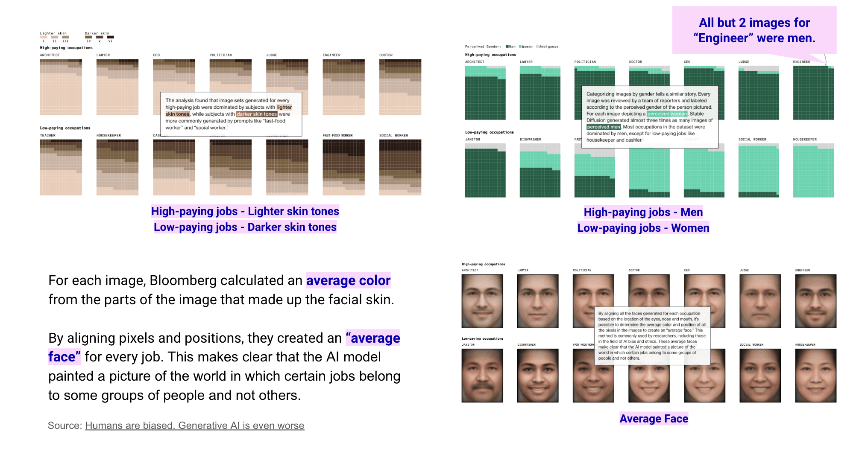Select the Architect average face image
Image resolution: width=868 pixels, height=466 pixels.
point(482,301)
